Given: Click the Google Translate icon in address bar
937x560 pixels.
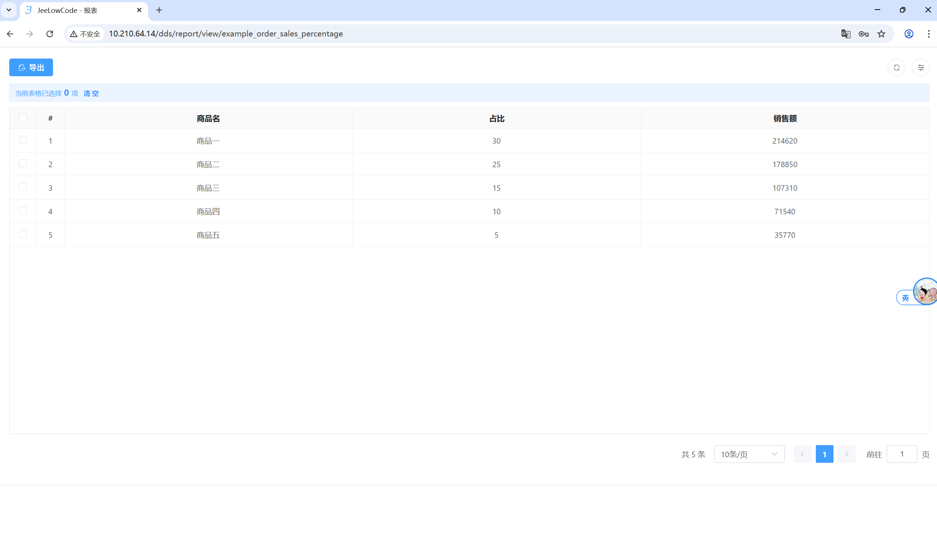Looking at the screenshot, I should click(846, 34).
